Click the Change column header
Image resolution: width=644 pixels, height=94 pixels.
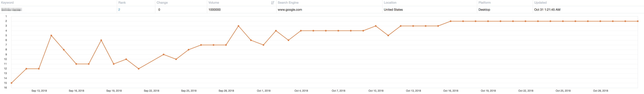pos(162,2)
